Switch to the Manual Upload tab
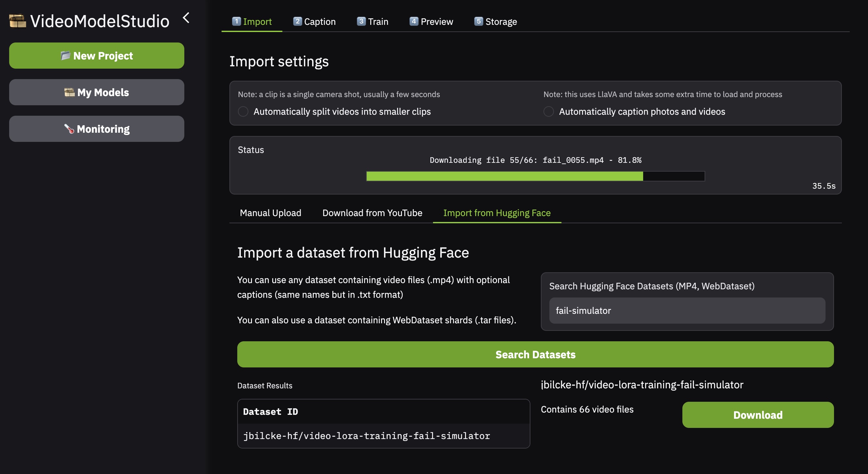Viewport: 868px width, 474px height. (270, 213)
